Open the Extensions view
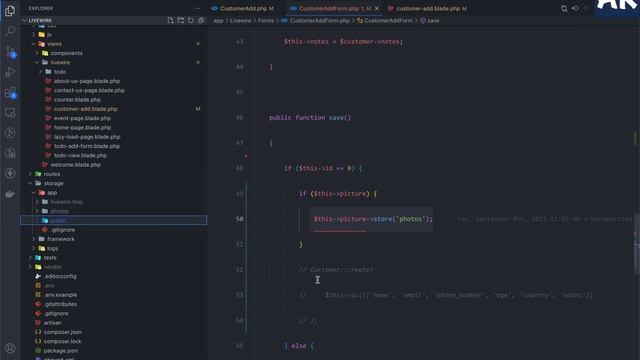Image resolution: width=640 pixels, height=360 pixels. point(10,93)
